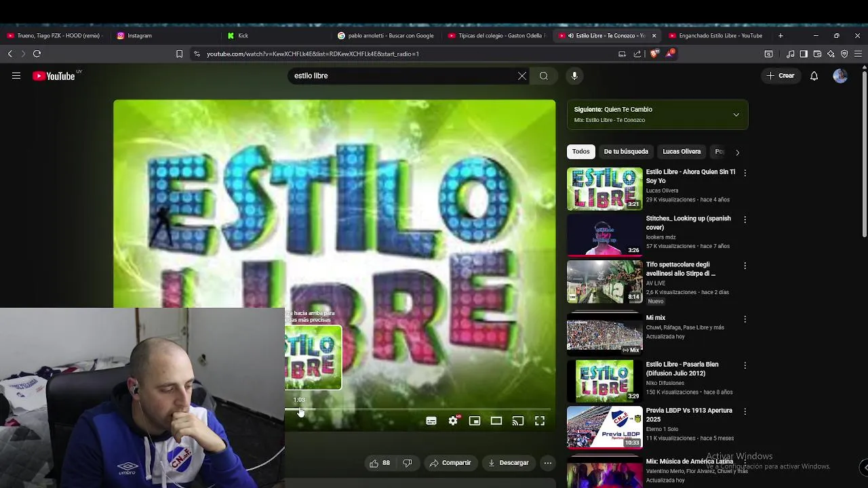Open more actions below the video
This screenshot has height=488, width=868.
pyautogui.click(x=548, y=463)
